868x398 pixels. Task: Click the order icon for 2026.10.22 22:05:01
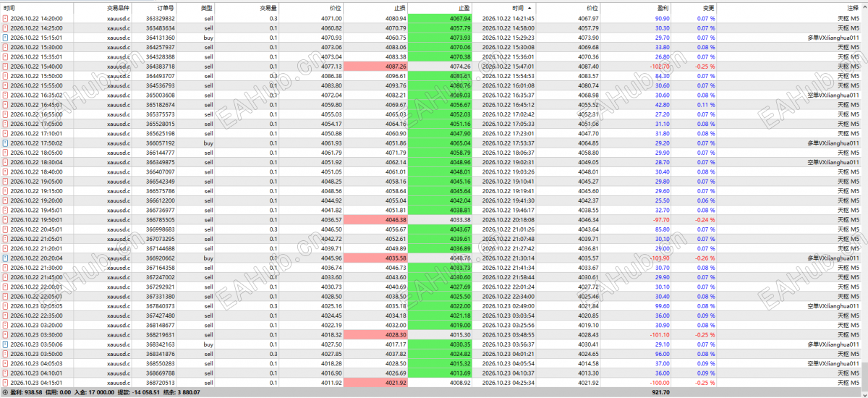tap(6, 296)
